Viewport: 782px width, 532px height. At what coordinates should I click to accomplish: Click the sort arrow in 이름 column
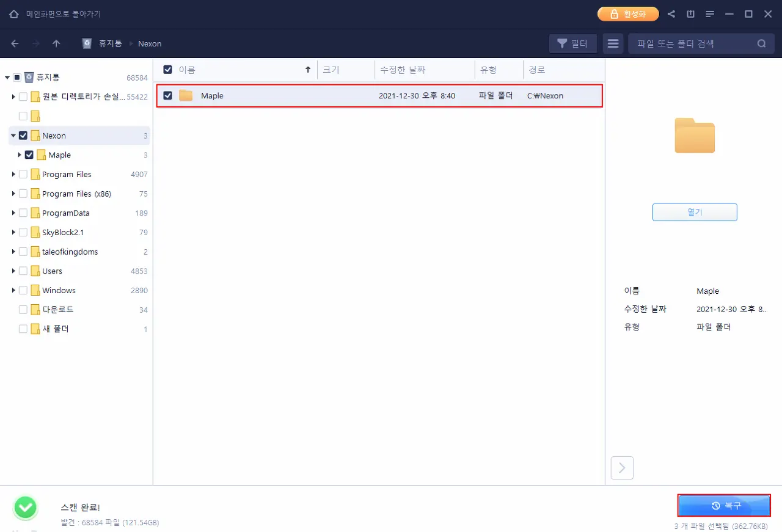(308, 70)
